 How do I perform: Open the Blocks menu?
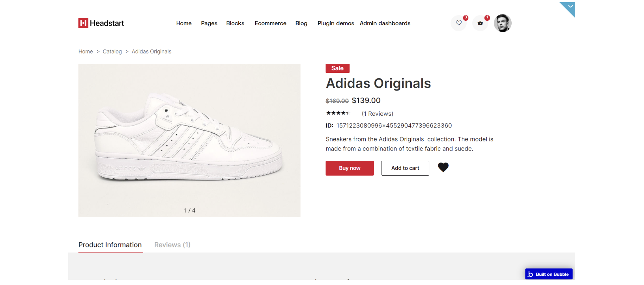pos(235,23)
